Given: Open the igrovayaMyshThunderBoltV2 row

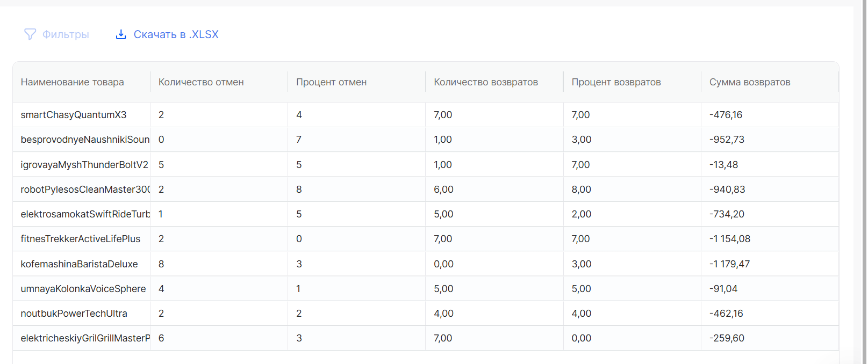Looking at the screenshot, I should pos(84,165).
